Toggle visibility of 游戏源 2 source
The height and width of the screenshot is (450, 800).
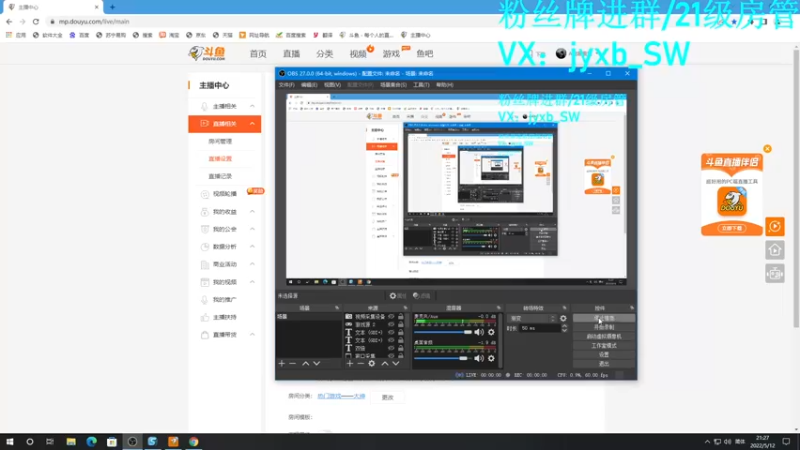click(391, 324)
